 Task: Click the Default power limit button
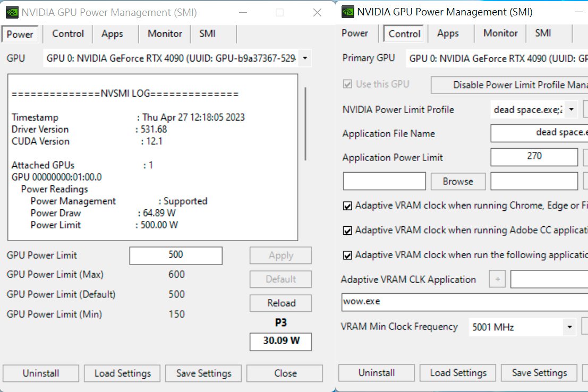(x=280, y=279)
